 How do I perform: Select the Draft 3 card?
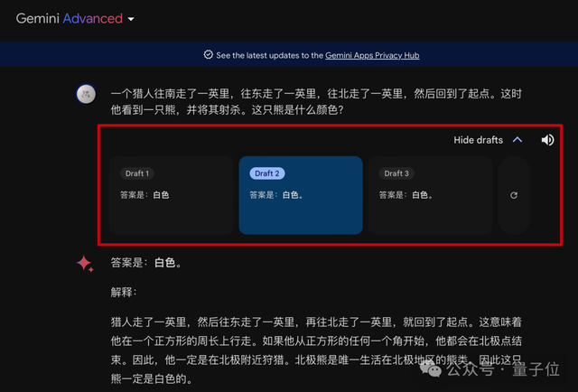pos(430,195)
